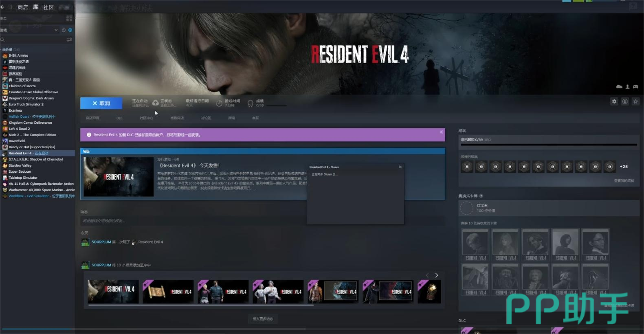Click next arrow on DLC carousel

click(x=437, y=275)
